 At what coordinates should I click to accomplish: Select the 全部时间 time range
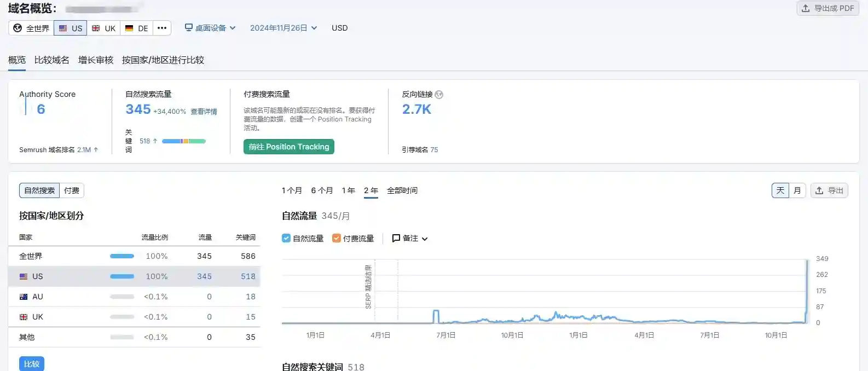click(402, 190)
